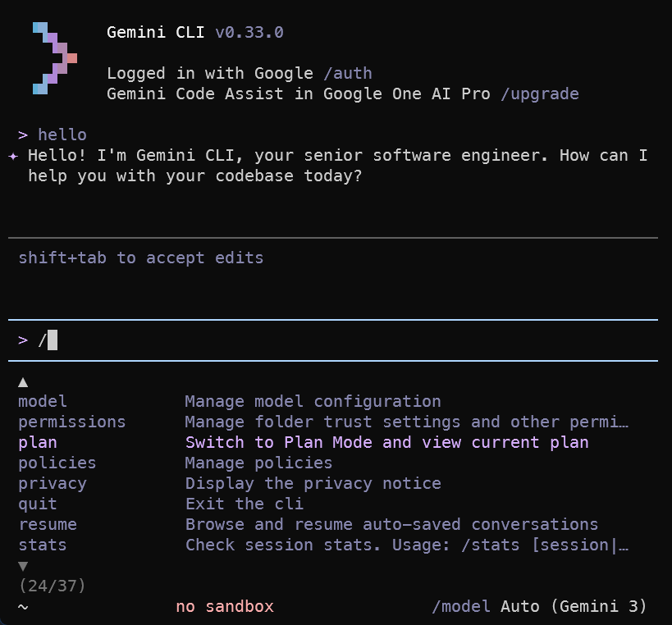
Task: Choose the resume command entry
Action: (x=48, y=524)
